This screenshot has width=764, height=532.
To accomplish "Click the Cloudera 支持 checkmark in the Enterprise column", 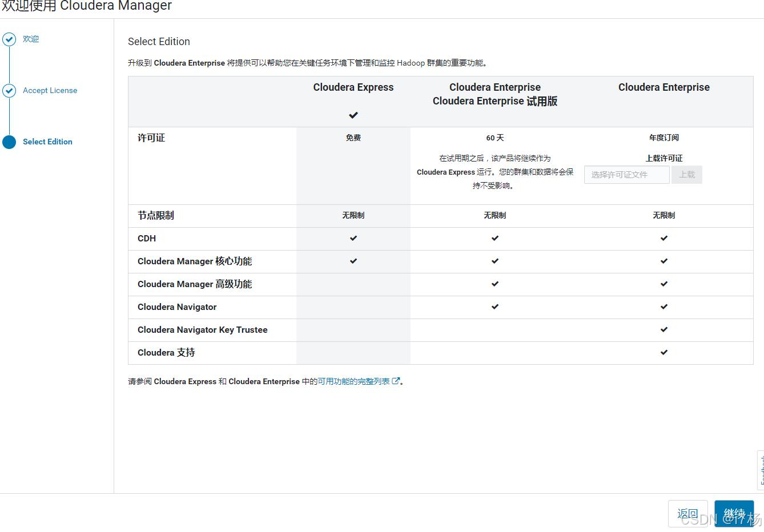I will coord(664,352).
